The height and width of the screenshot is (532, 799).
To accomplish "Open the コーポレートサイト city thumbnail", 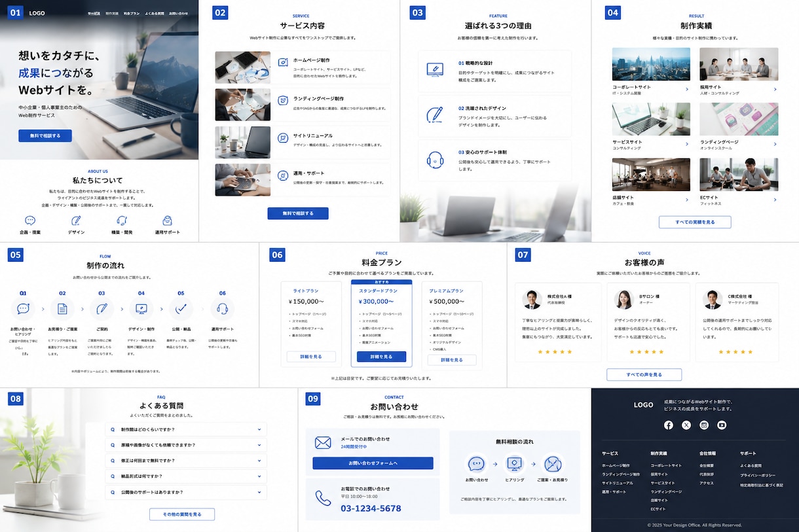I will coord(651,64).
